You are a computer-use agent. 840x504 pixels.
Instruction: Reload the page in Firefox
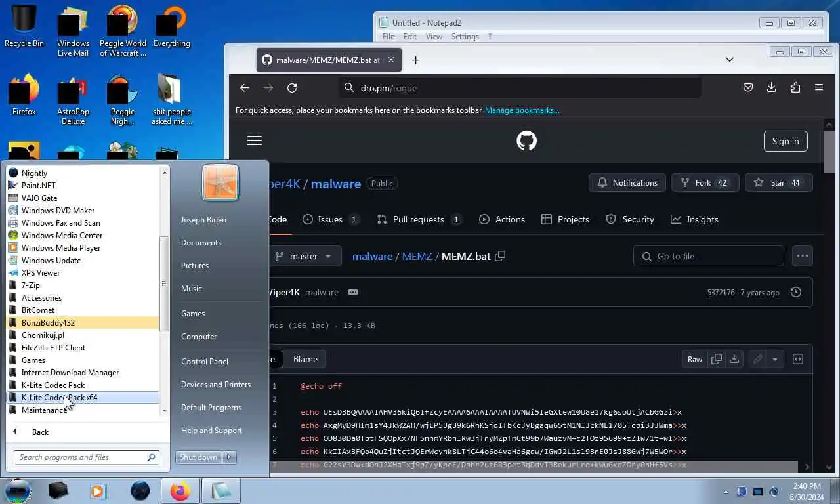tap(292, 87)
